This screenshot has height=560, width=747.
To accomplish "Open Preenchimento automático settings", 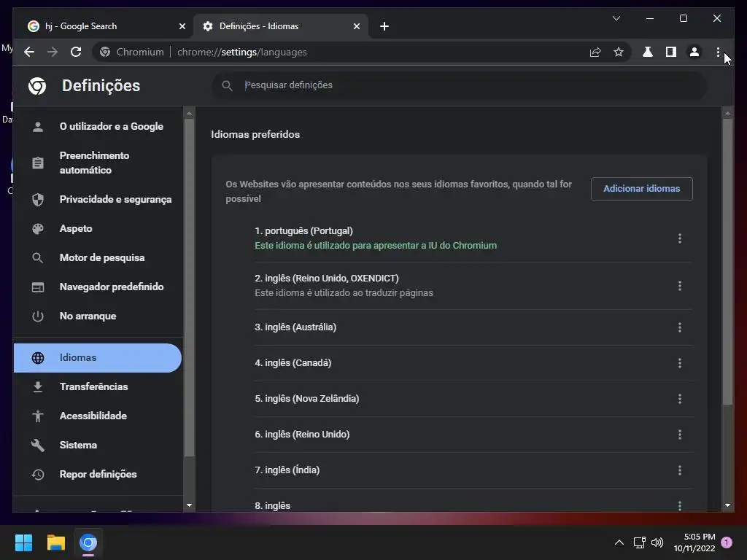I will tap(98, 163).
